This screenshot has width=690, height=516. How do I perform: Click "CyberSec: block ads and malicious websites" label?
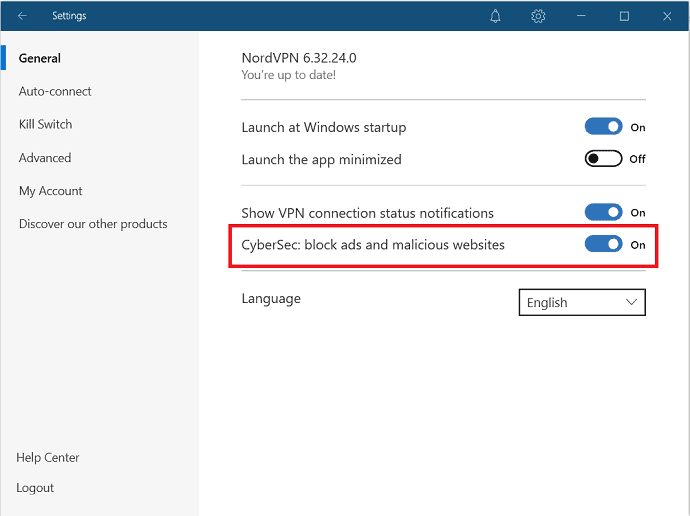click(373, 245)
